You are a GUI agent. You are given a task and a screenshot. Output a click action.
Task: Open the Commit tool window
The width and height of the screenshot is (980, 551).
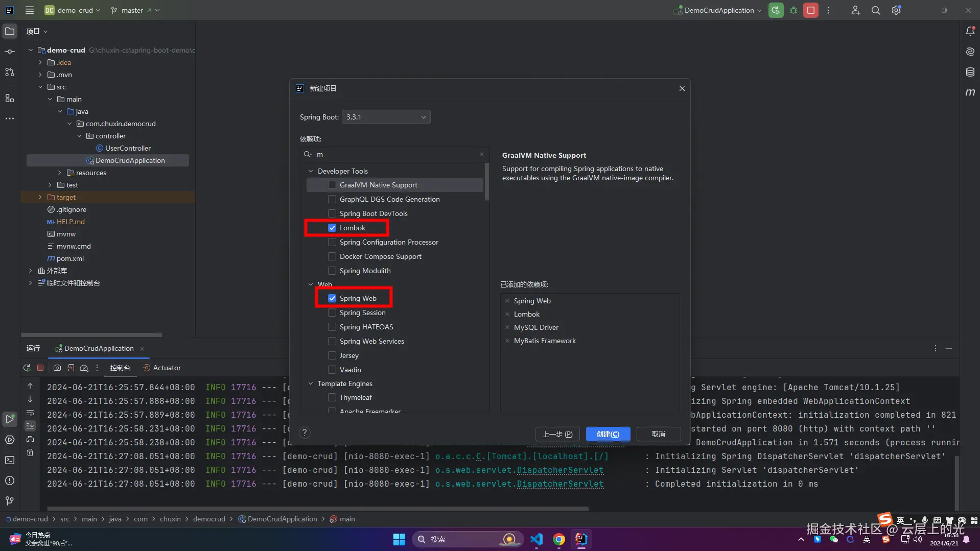pos(10,52)
